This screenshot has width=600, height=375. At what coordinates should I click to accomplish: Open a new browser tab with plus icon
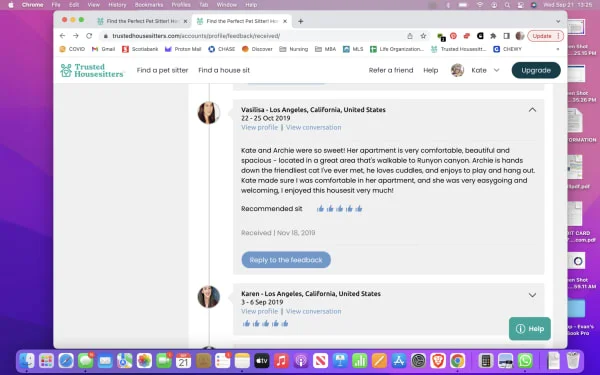tap(300, 21)
